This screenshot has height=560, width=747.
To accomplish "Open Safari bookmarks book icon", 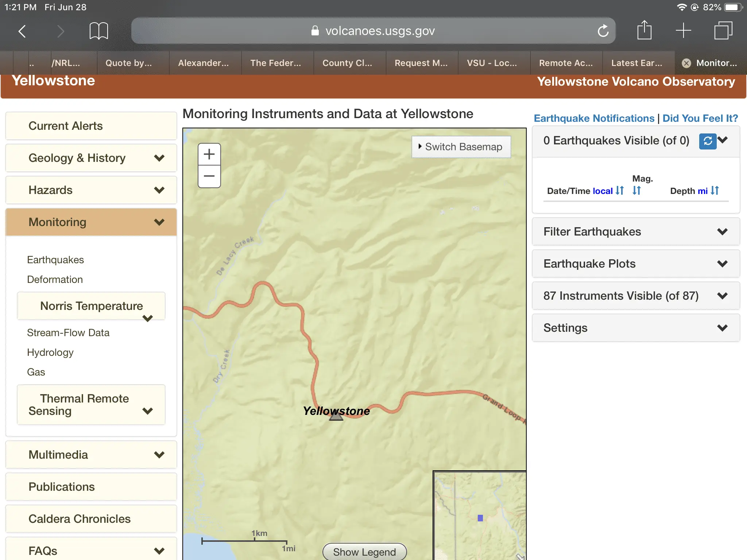I will tap(98, 31).
